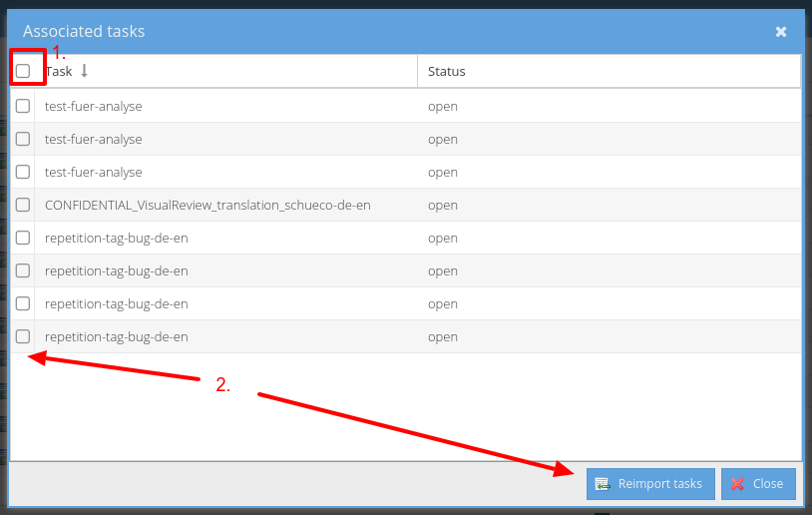
Task: Check the second test-fuer-analyse task checkbox
Action: (23, 139)
